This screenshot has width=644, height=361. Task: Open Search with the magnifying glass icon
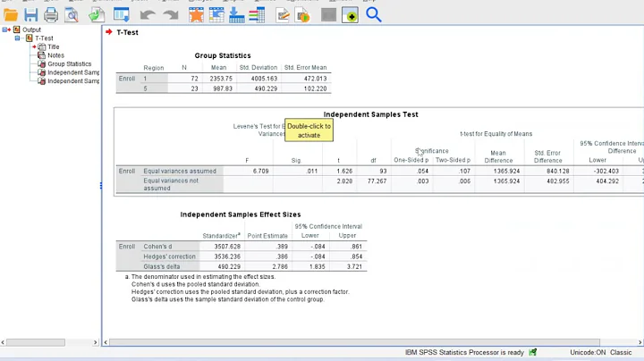click(373, 15)
